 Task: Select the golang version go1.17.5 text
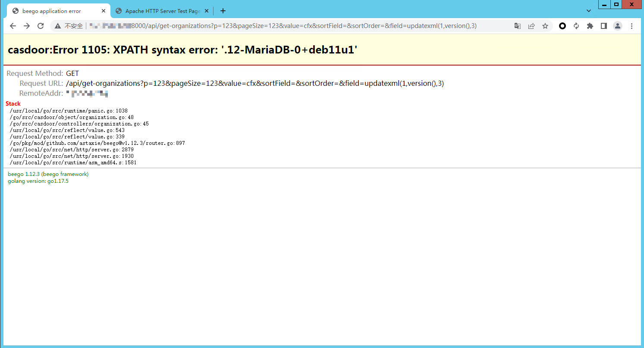pos(38,181)
